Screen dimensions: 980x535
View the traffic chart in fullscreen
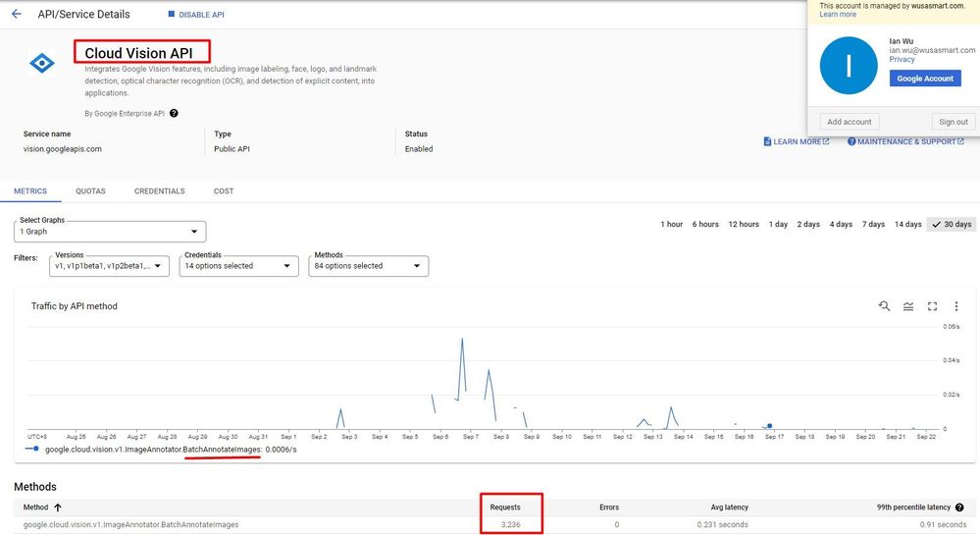point(932,306)
